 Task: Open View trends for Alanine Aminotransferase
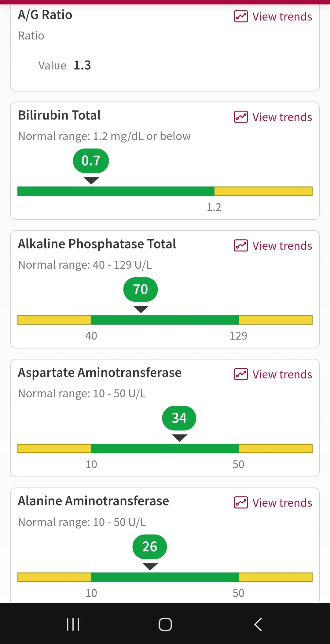point(273,503)
